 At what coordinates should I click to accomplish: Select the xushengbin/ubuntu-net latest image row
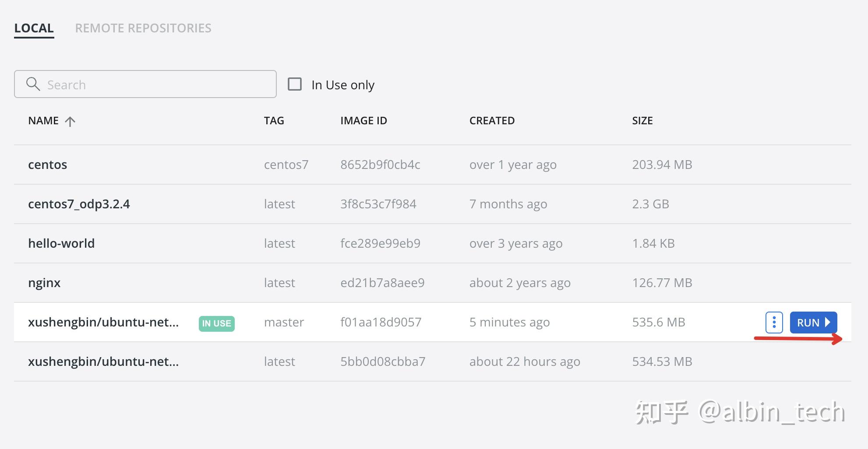pyautogui.click(x=433, y=361)
